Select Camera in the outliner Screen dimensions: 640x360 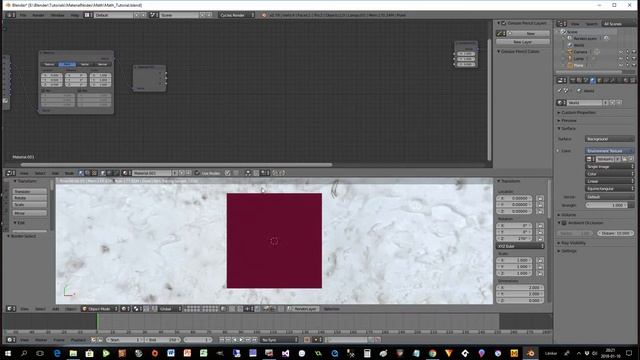click(580, 52)
